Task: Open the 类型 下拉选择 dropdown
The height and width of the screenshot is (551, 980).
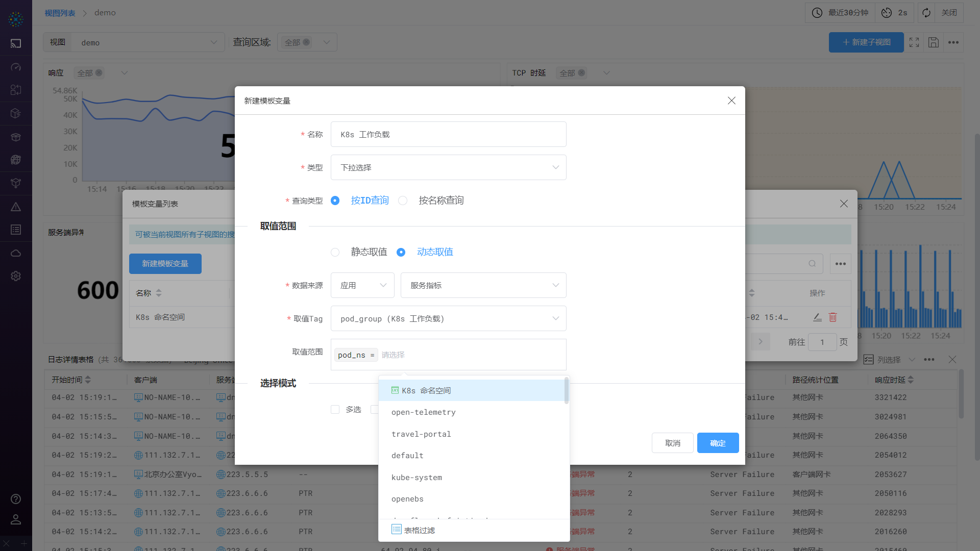Action: pyautogui.click(x=448, y=167)
